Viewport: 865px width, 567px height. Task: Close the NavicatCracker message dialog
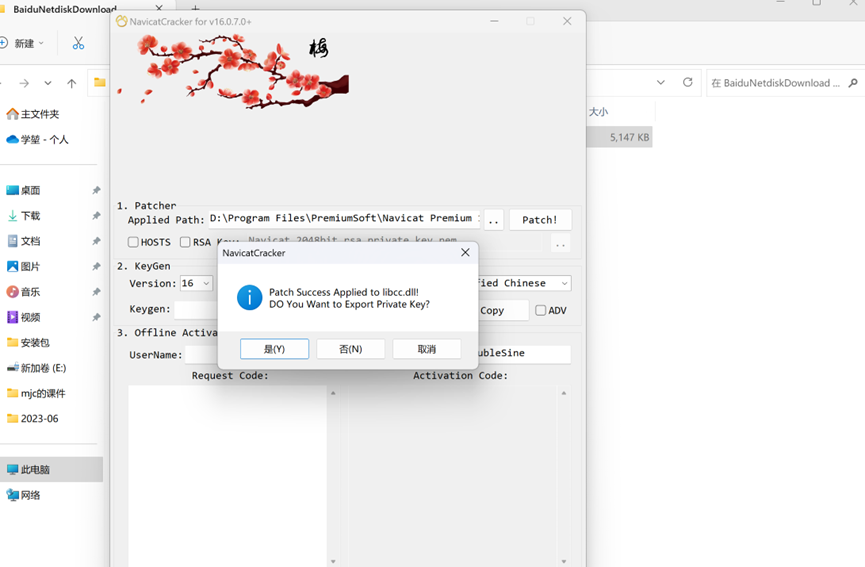[465, 252]
